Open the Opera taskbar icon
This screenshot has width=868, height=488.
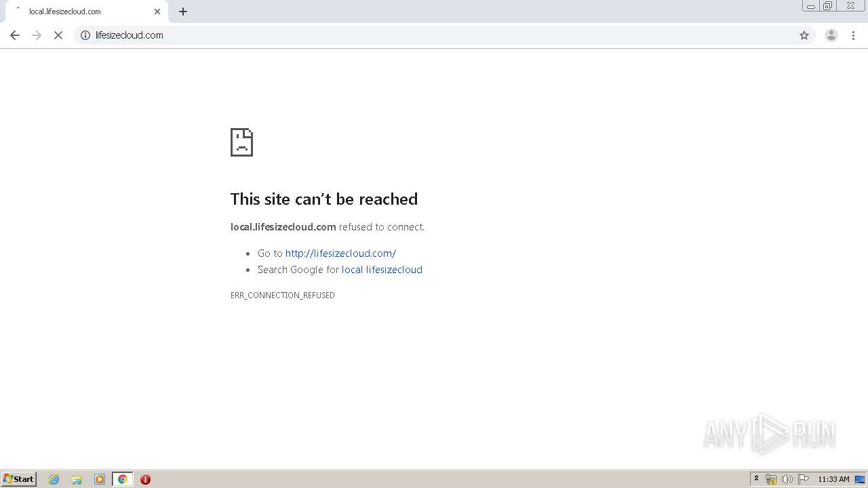[145, 479]
